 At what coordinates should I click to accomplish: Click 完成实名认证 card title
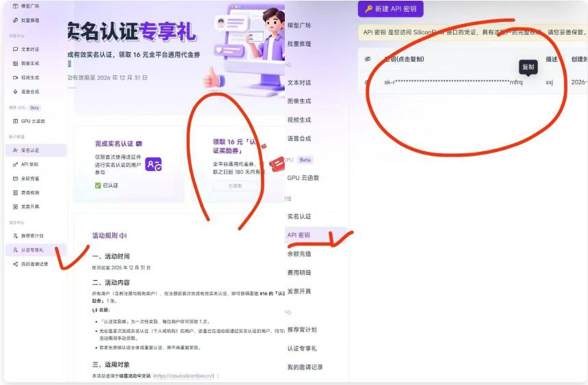(114, 144)
